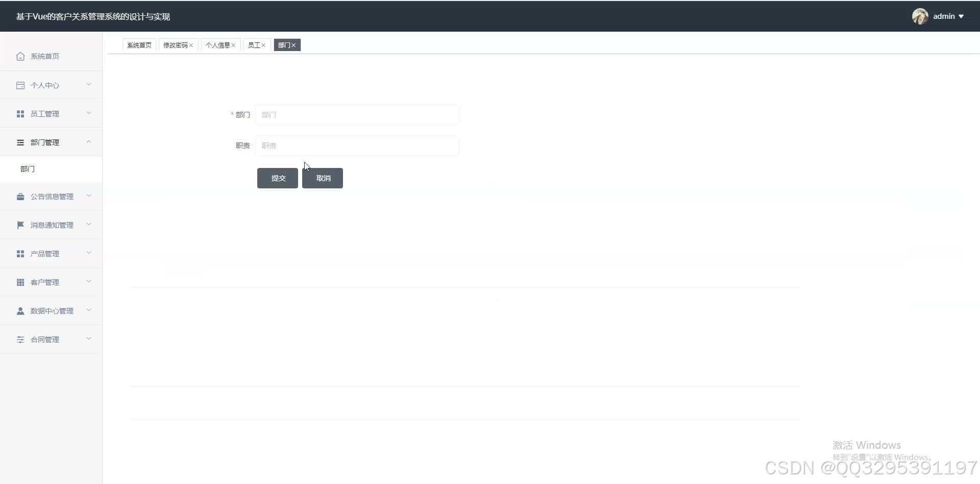
Task: Expand the 公告信息管理 menu
Action: (51, 196)
